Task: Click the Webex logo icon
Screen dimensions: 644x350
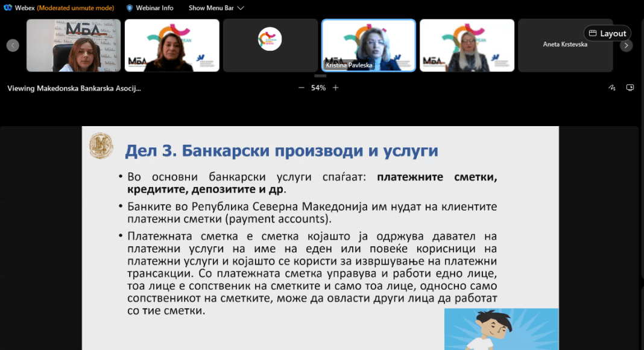Action: pos(7,8)
